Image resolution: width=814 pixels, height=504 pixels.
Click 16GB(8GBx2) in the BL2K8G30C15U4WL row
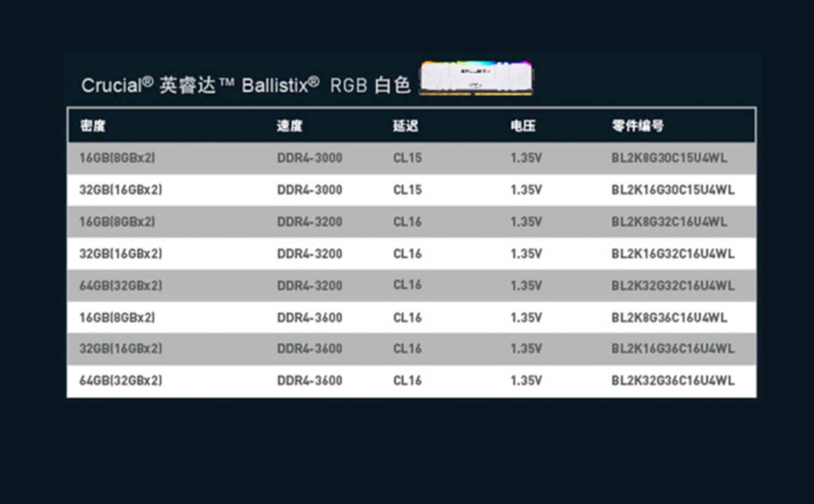click(117, 158)
